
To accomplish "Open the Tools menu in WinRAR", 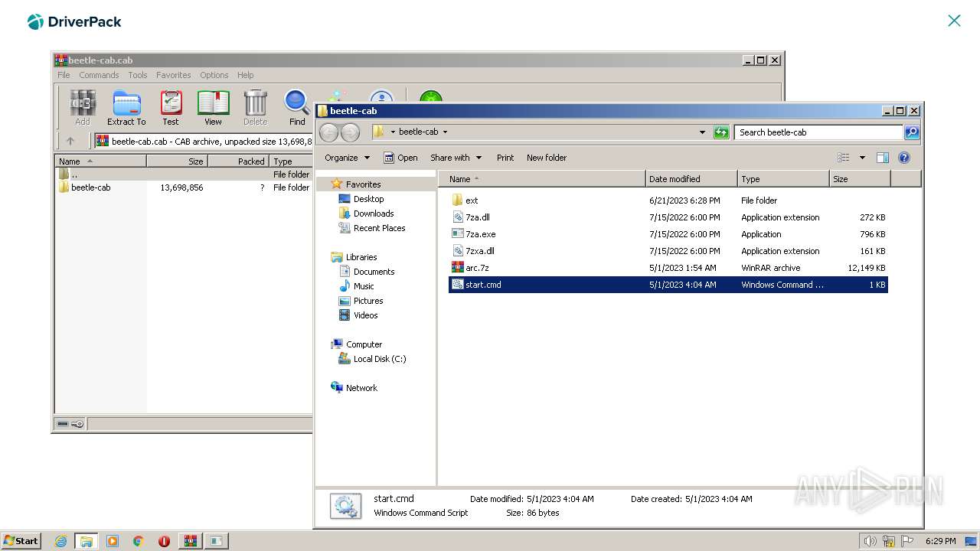I will pyautogui.click(x=138, y=75).
